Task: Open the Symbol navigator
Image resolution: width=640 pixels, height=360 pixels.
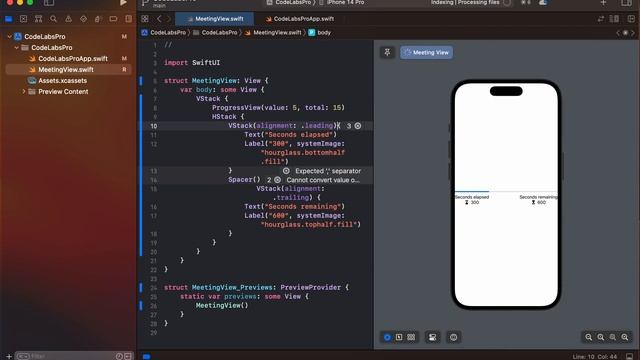Action: point(38,19)
